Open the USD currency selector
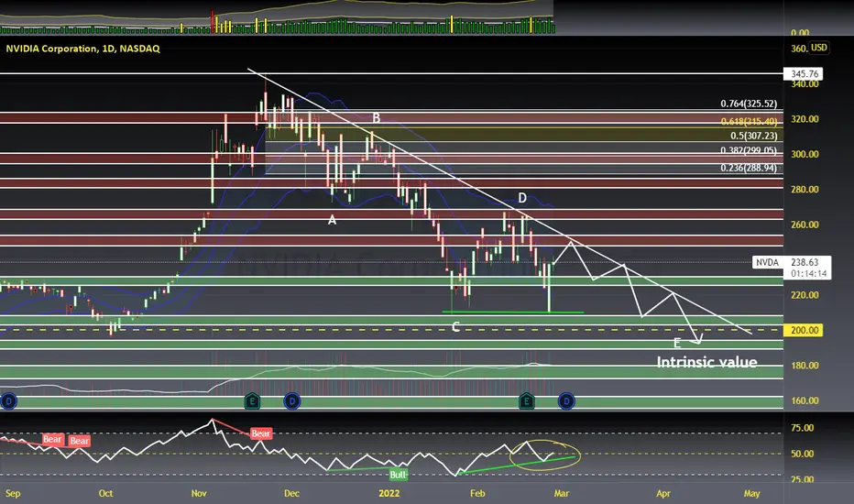This screenshot has width=854, height=504. click(x=818, y=48)
